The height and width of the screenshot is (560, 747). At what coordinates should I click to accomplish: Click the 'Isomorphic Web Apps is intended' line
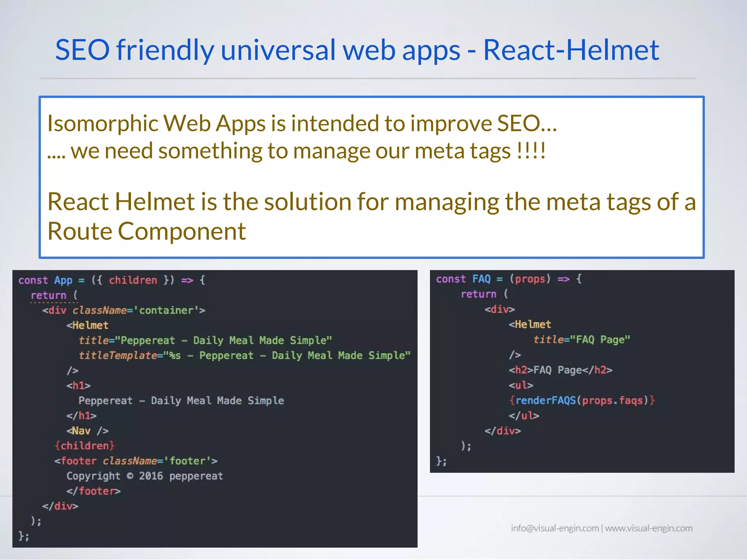pyautogui.click(x=302, y=123)
